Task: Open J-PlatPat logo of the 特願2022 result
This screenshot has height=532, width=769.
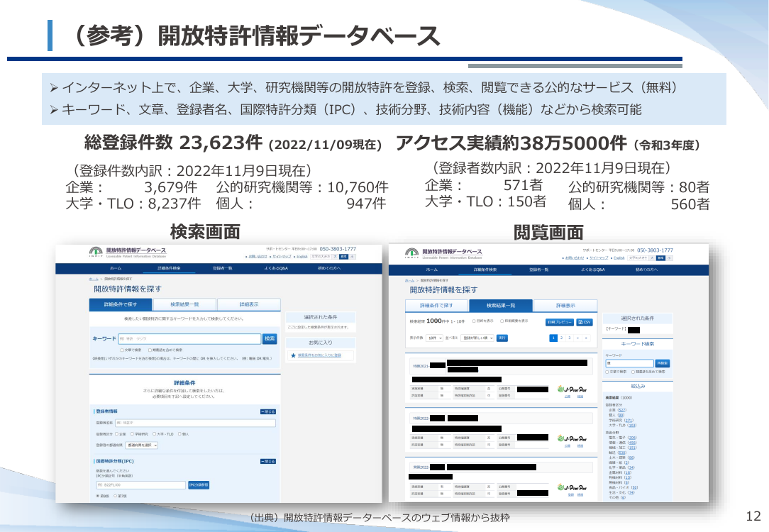Action: pyautogui.click(x=572, y=438)
